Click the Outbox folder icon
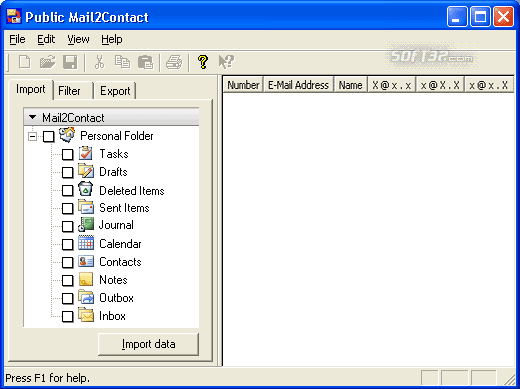The height and width of the screenshot is (389, 520). pyautogui.click(x=86, y=297)
